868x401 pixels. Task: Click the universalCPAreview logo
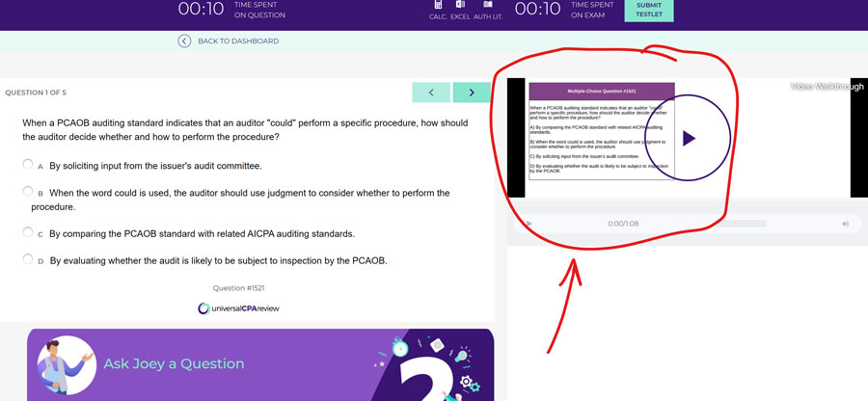point(238,307)
